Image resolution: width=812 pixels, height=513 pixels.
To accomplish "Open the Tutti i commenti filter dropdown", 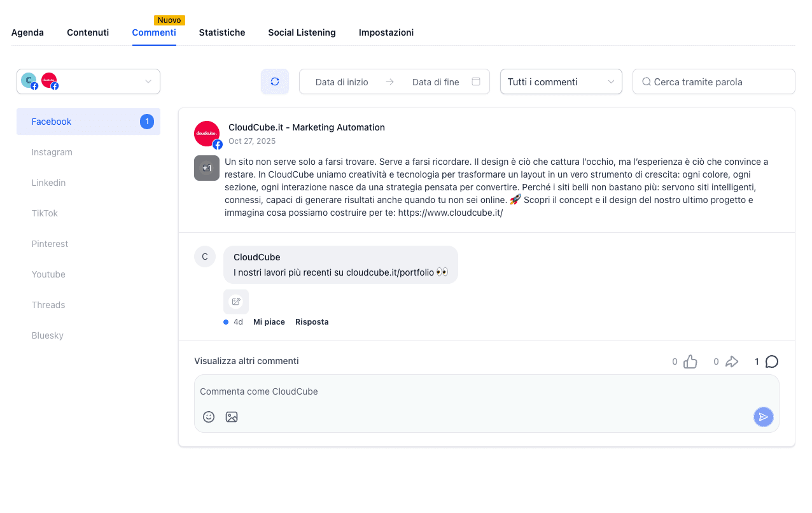I will point(561,81).
